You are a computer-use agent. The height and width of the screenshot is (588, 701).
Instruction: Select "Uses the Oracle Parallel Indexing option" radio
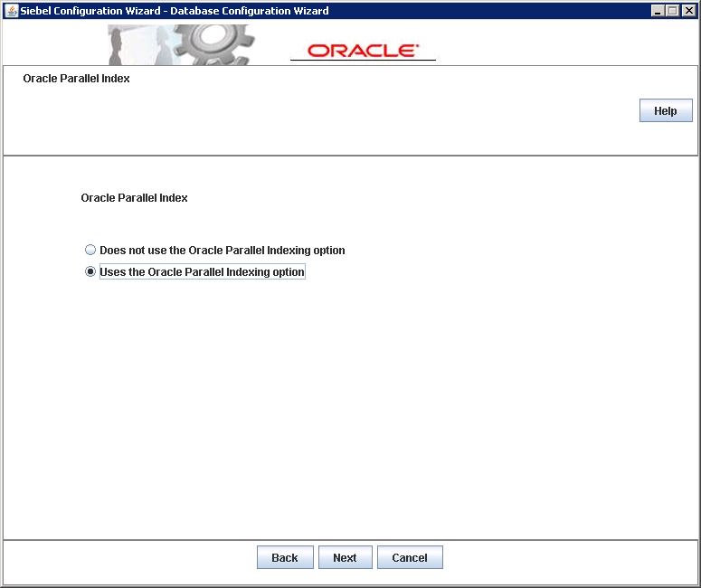(x=90, y=272)
